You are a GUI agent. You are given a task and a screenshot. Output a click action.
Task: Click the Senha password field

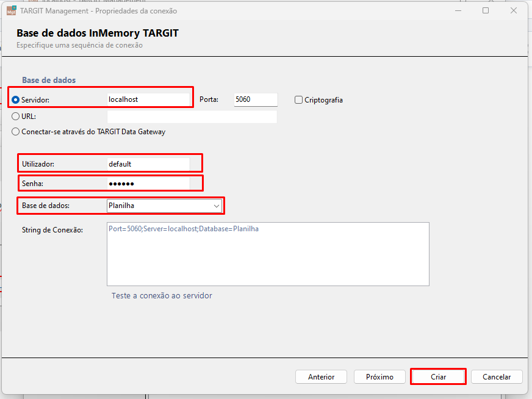click(x=148, y=184)
